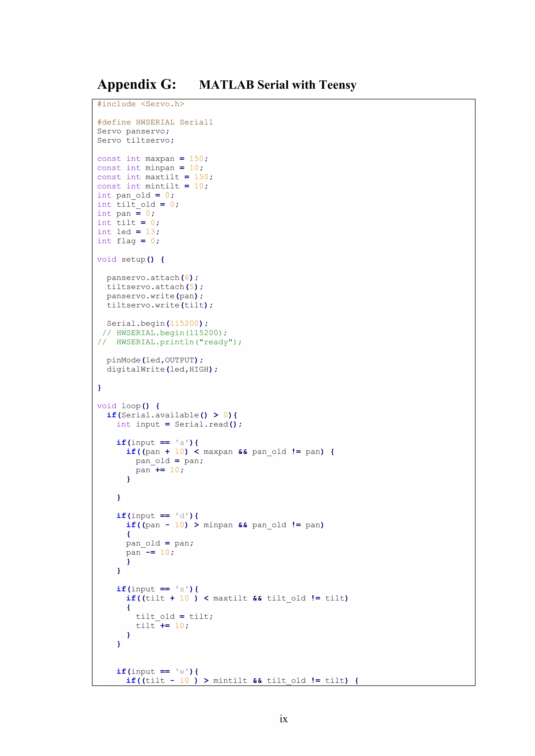
Task: Click the line 'pinMode(led,OUTPUT);'
Action: point(155,361)
